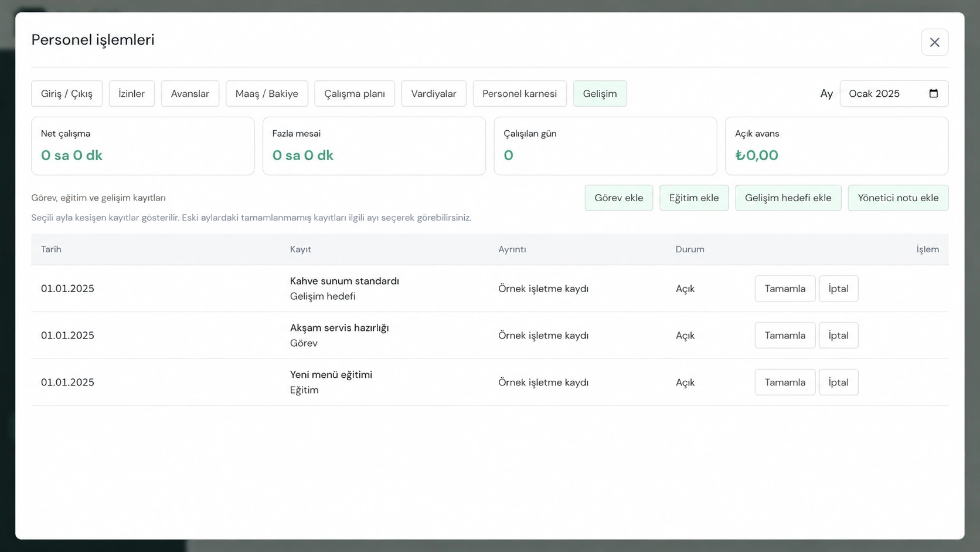Close the Personel işlemleri dialog

tap(934, 42)
